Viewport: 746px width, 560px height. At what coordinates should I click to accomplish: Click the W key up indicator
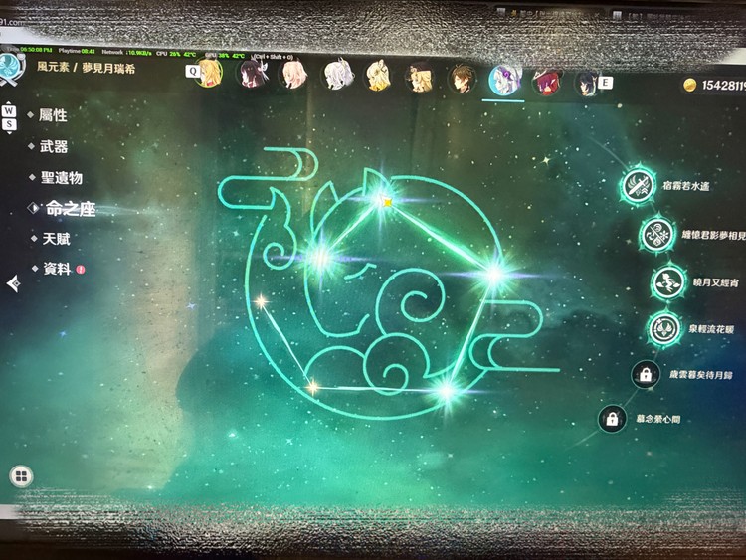click(x=9, y=110)
